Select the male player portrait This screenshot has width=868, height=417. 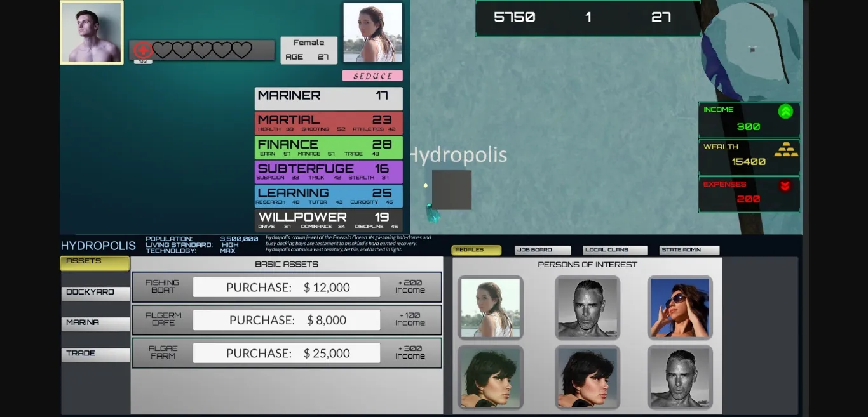tap(92, 32)
